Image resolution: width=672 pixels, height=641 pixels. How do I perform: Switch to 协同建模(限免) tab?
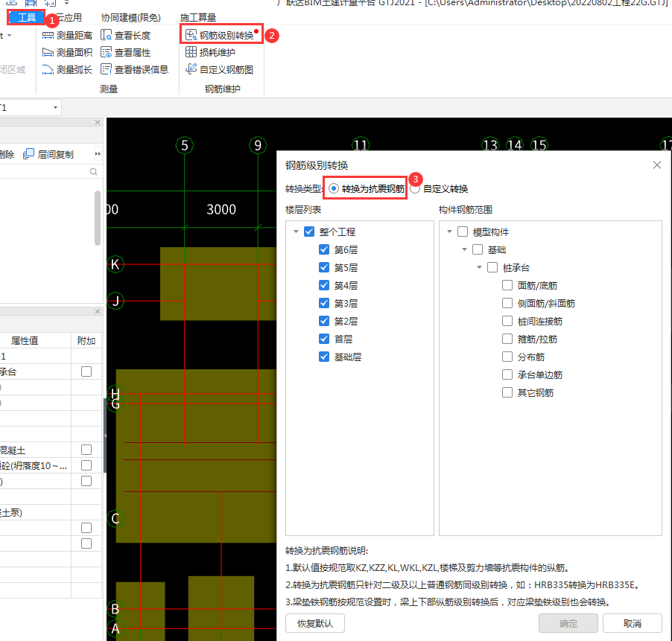click(130, 18)
